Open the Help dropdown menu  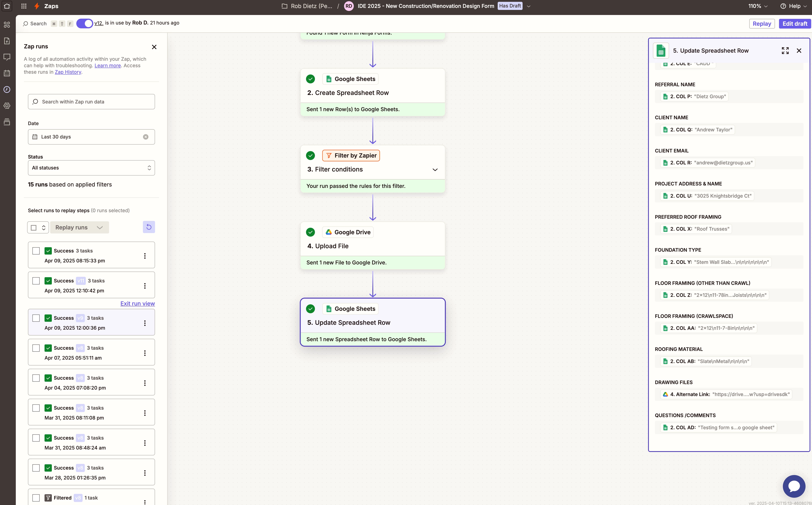coord(793,6)
